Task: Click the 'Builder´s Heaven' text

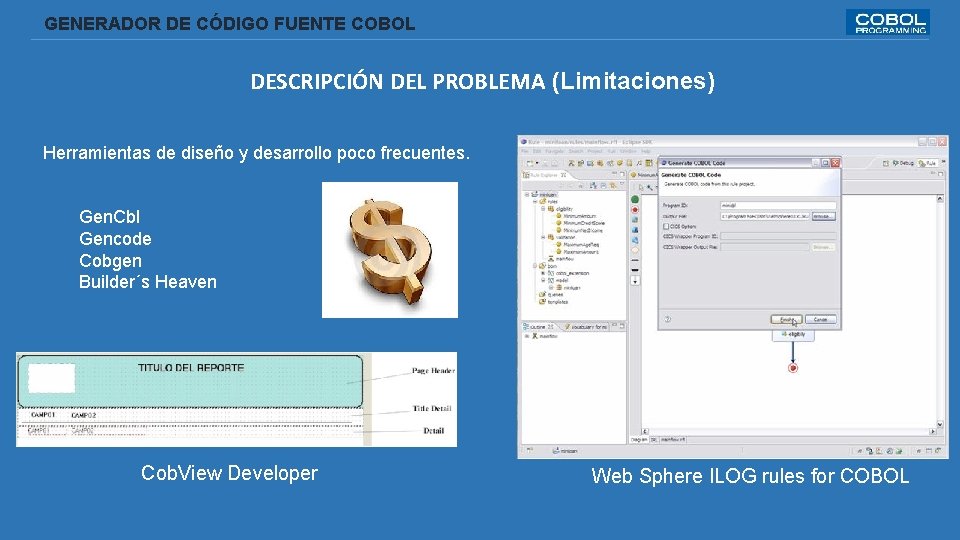Action: point(148,282)
